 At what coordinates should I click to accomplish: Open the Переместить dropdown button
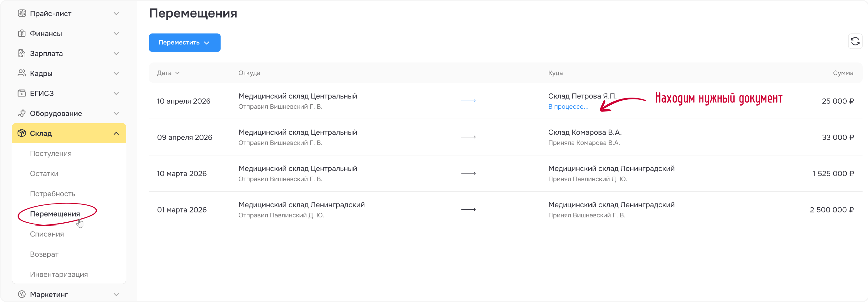click(185, 43)
